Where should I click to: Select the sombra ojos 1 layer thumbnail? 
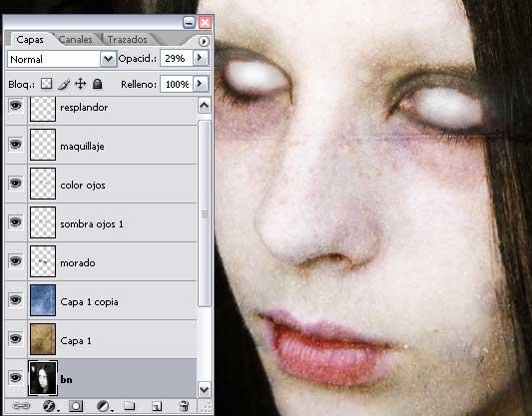click(43, 222)
